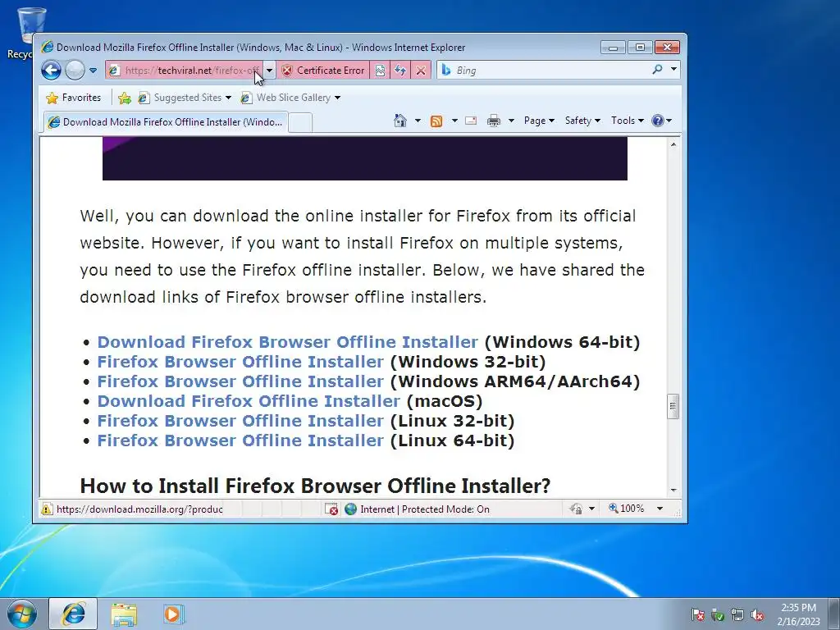Open the Page menu
This screenshot has width=840, height=630.
(x=539, y=121)
